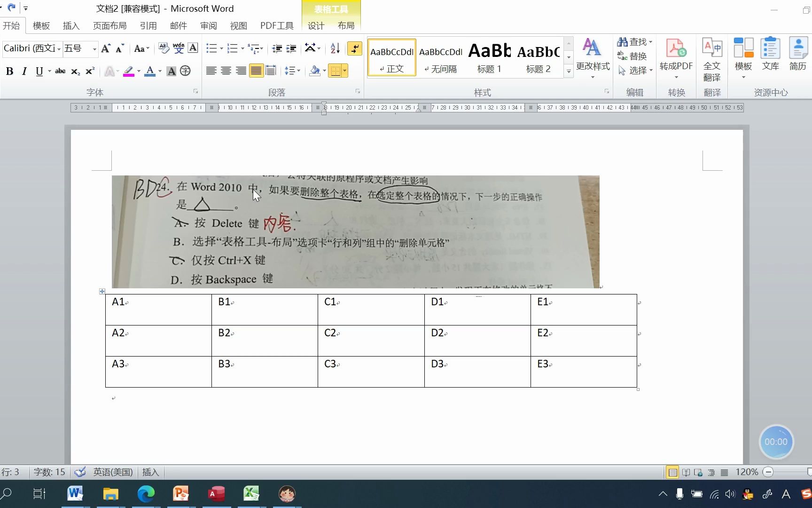Click the character border icon
The width and height of the screenshot is (812, 508).
[193, 48]
